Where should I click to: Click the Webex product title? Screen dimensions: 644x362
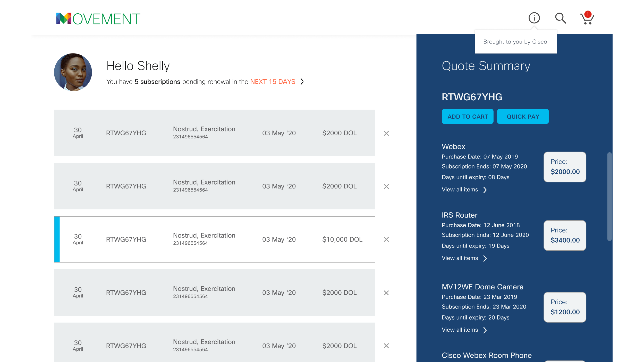tap(453, 147)
